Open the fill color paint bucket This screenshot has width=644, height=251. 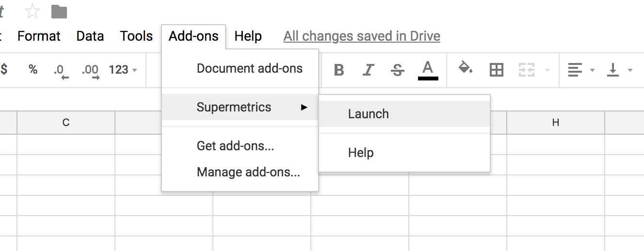tap(466, 69)
